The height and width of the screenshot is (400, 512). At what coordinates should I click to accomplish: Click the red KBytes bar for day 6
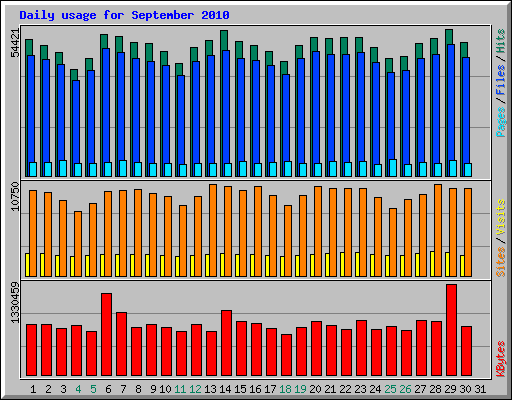tap(107, 335)
